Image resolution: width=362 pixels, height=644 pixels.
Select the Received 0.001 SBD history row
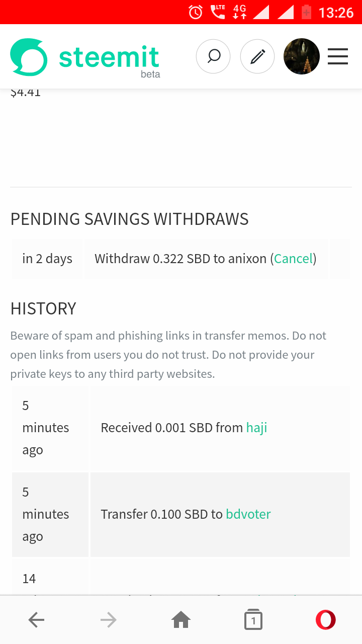181,428
